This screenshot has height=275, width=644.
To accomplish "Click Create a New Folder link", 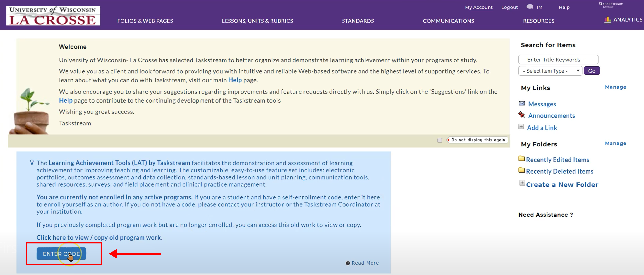I will tap(562, 185).
